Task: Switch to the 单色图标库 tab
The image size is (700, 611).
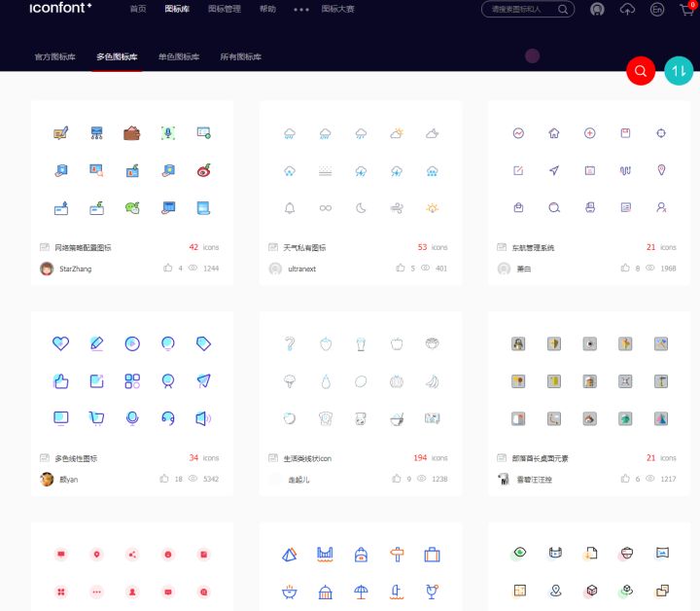Action: click(x=179, y=56)
